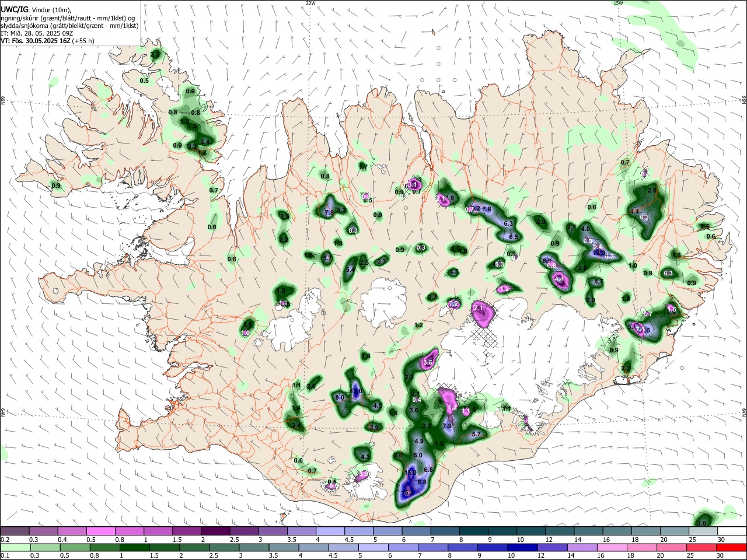Select the dark purple snow swatch starting at 2
The width and height of the screenshot is (747, 560).
[215, 531]
